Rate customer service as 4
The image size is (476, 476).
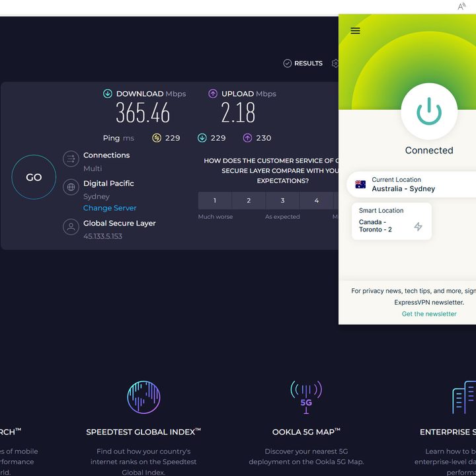pos(316,200)
